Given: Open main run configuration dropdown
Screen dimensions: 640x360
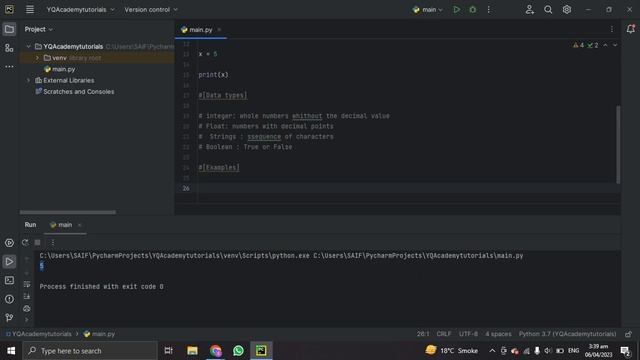Looking at the screenshot, I should tap(428, 9).
